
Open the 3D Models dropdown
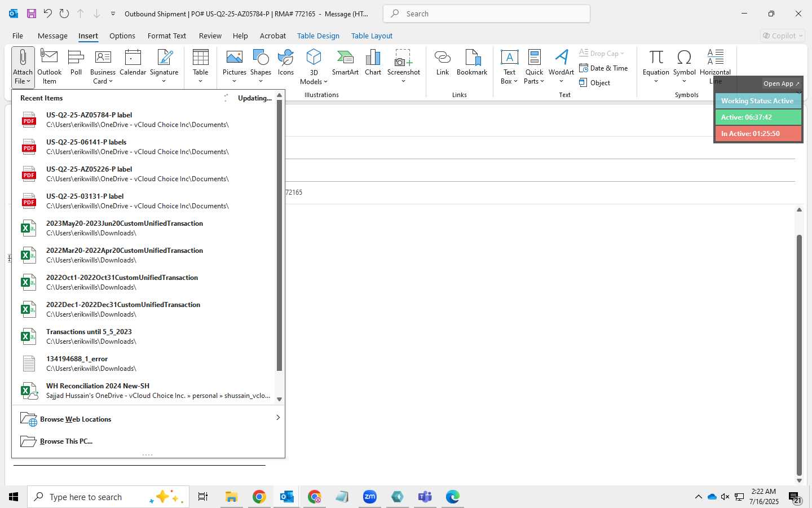pos(314,67)
